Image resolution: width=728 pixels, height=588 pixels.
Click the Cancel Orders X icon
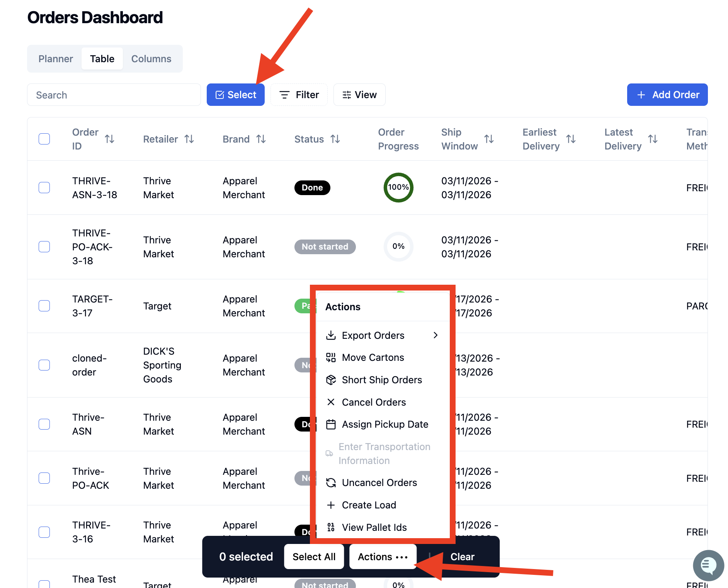(331, 402)
